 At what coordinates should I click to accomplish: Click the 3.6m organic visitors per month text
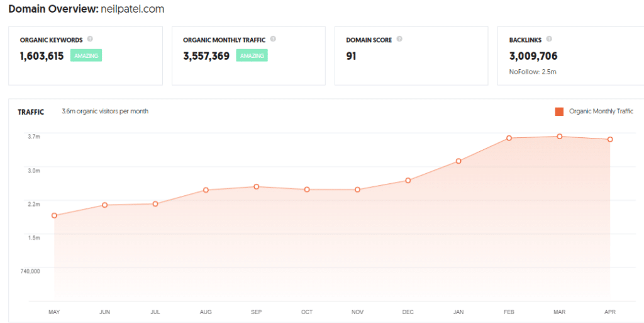105,111
